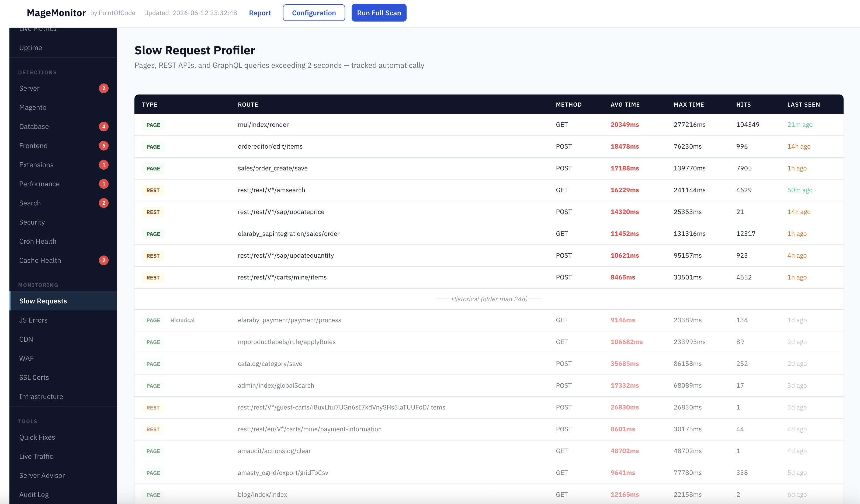Click catalog/category/save route
This screenshot has width=860, height=504.
click(x=270, y=363)
